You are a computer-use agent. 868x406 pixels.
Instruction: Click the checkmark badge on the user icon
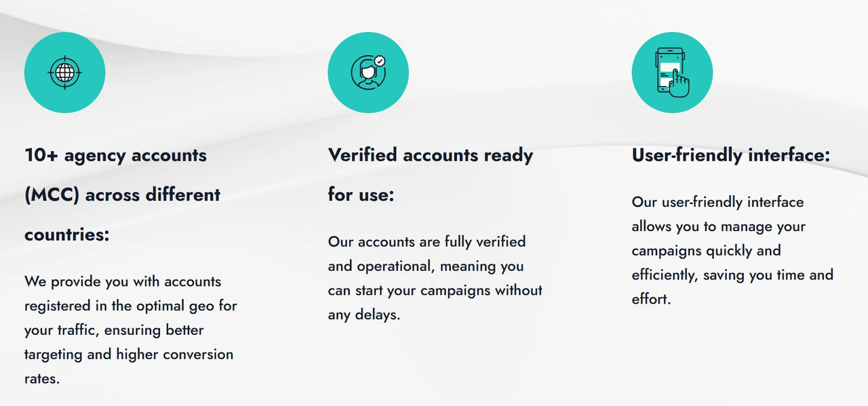click(380, 60)
